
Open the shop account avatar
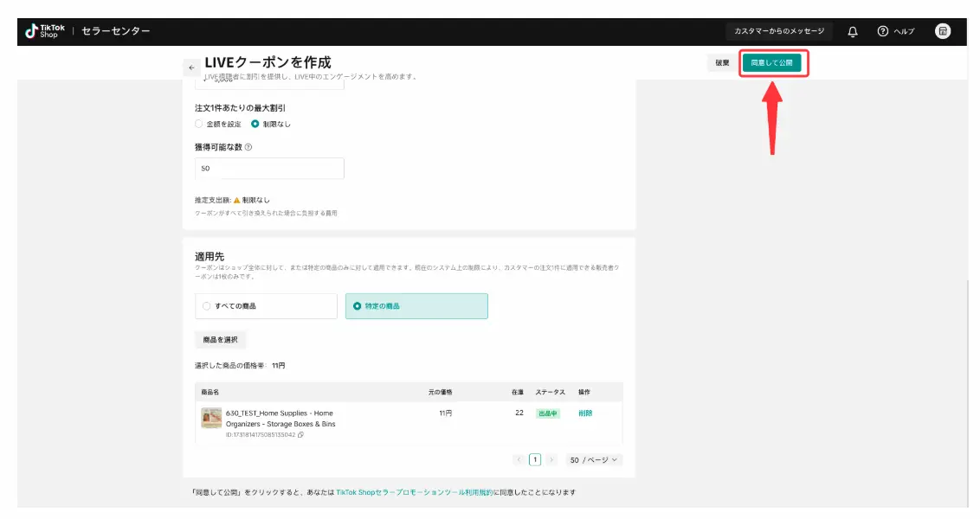point(943,31)
